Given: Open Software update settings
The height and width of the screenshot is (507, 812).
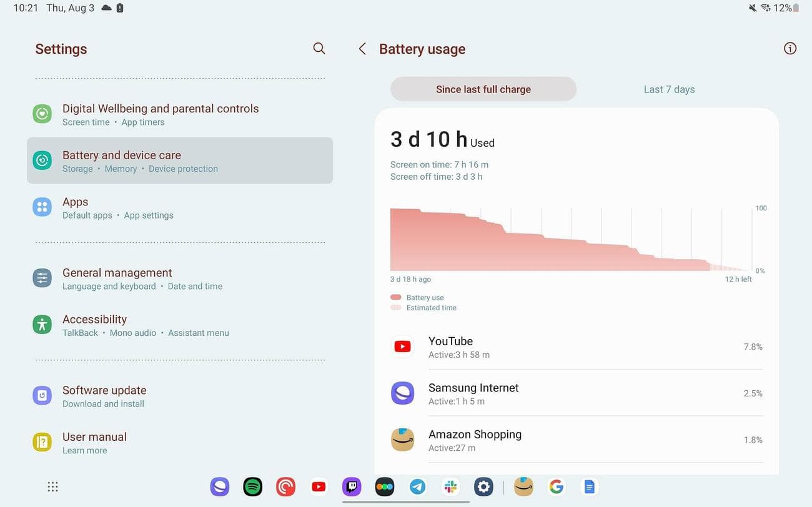Looking at the screenshot, I should (104, 395).
